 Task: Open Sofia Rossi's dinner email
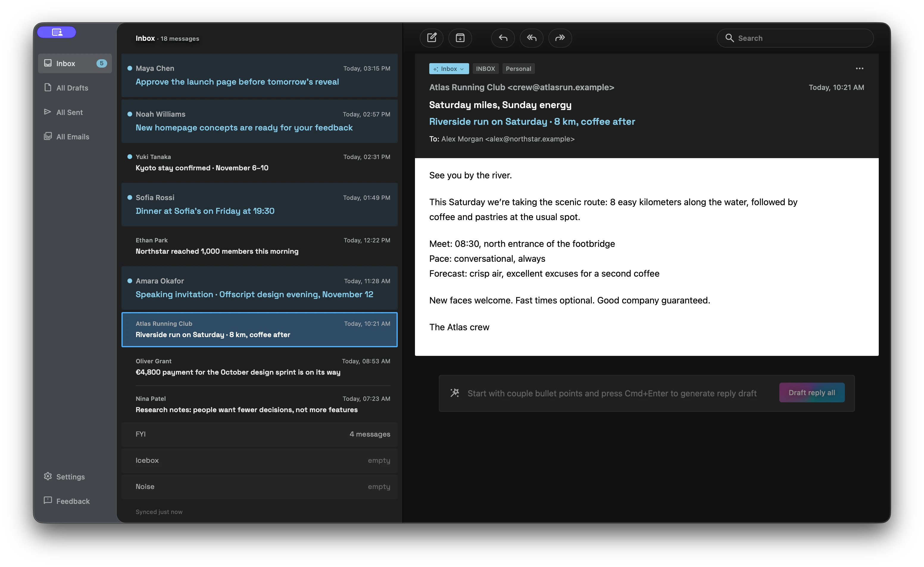click(260, 205)
